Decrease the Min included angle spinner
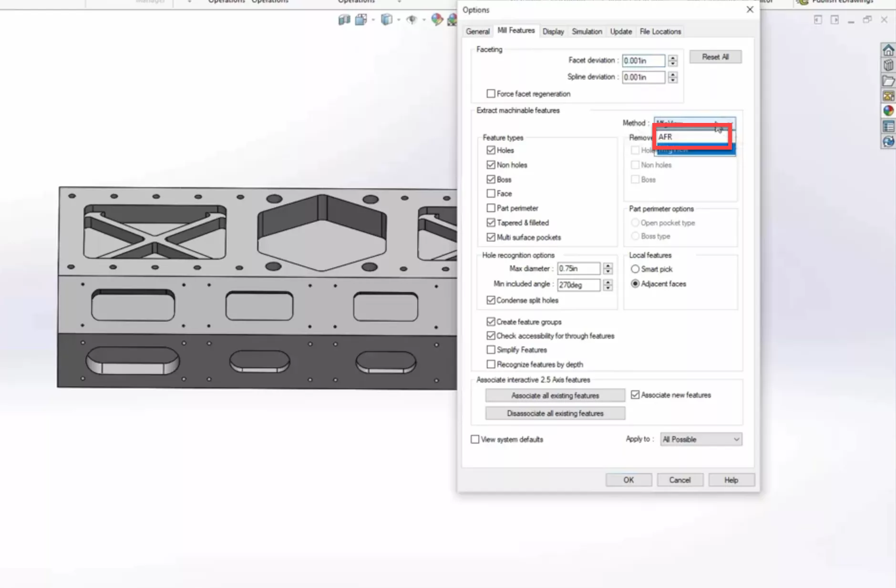This screenshot has height=588, width=896. point(608,288)
